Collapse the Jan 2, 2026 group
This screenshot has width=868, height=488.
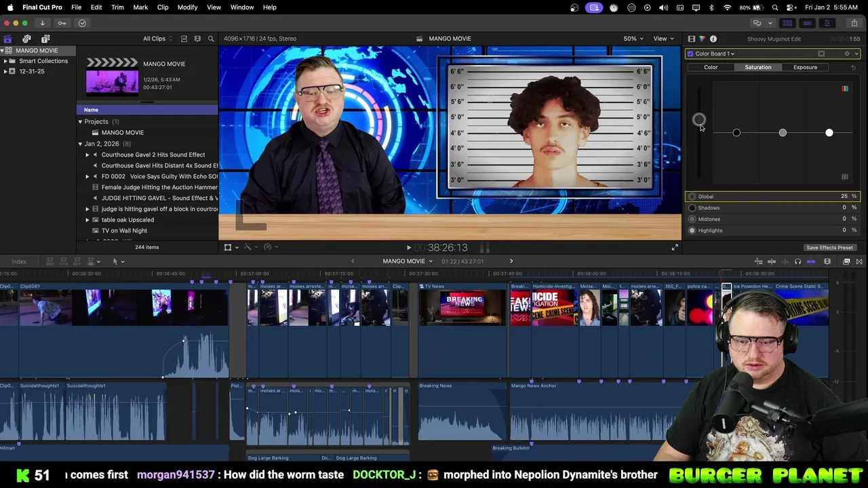click(x=80, y=144)
